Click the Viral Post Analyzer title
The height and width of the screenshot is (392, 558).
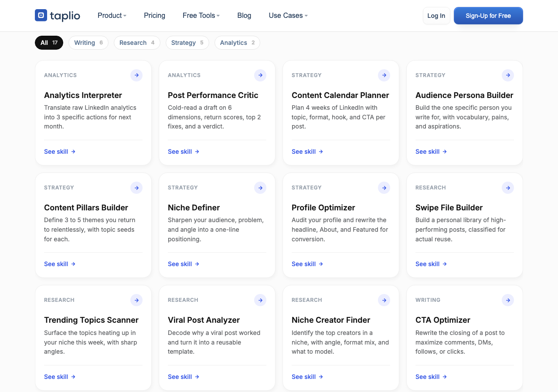coord(204,320)
